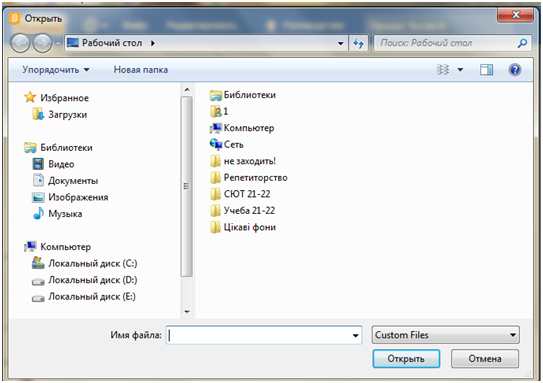Change view using the view icon

click(x=443, y=70)
